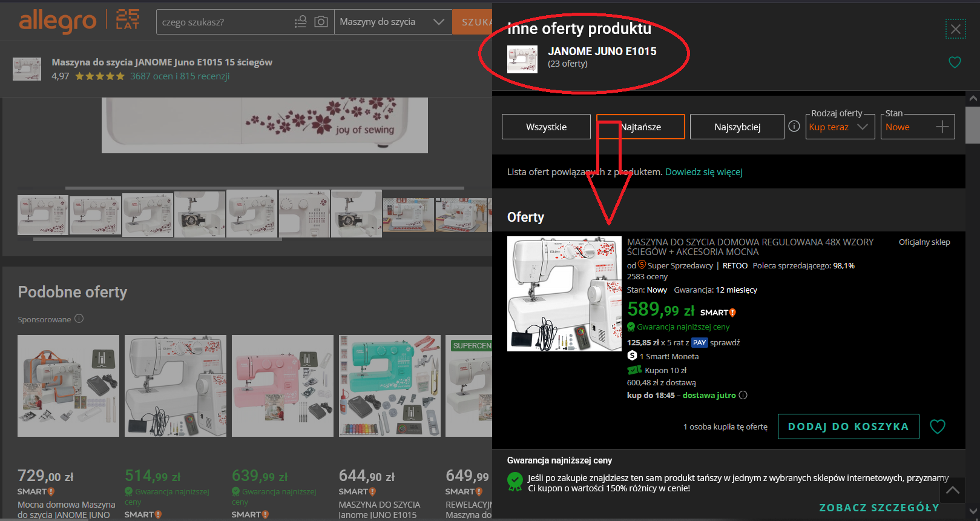
Task: Click the scroll-to-top arrow button
Action: [953, 490]
